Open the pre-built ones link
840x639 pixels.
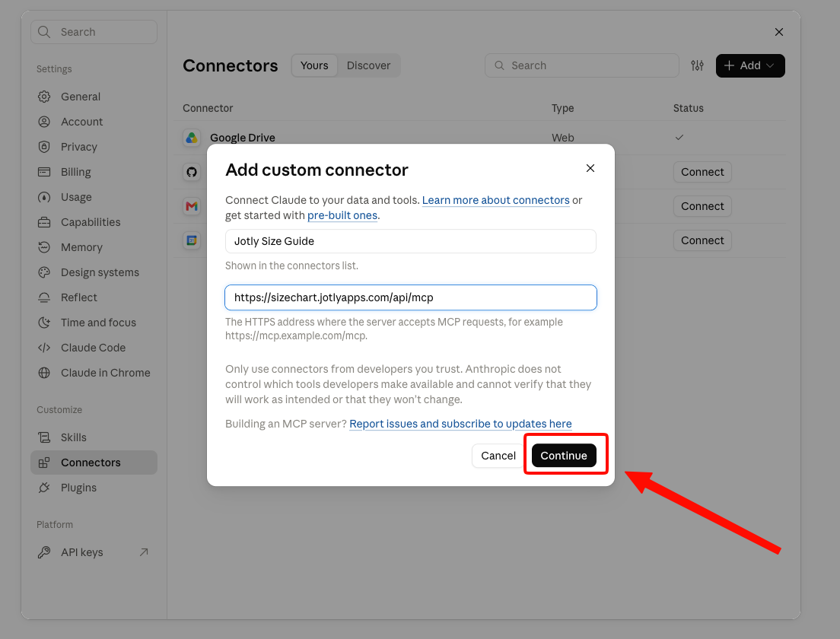[x=342, y=215]
